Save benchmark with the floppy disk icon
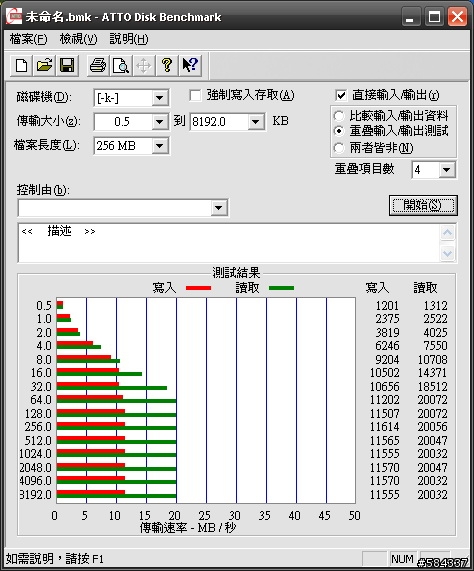The height and width of the screenshot is (571, 474). 67,66
